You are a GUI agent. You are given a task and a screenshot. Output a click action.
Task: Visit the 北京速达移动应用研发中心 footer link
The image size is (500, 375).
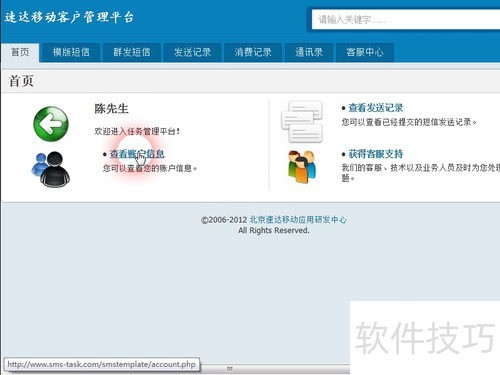pos(298,220)
